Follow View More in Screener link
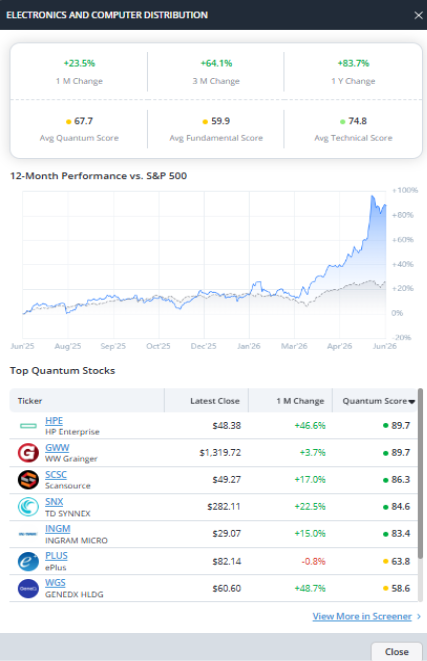The width and height of the screenshot is (427, 661). coord(362,616)
